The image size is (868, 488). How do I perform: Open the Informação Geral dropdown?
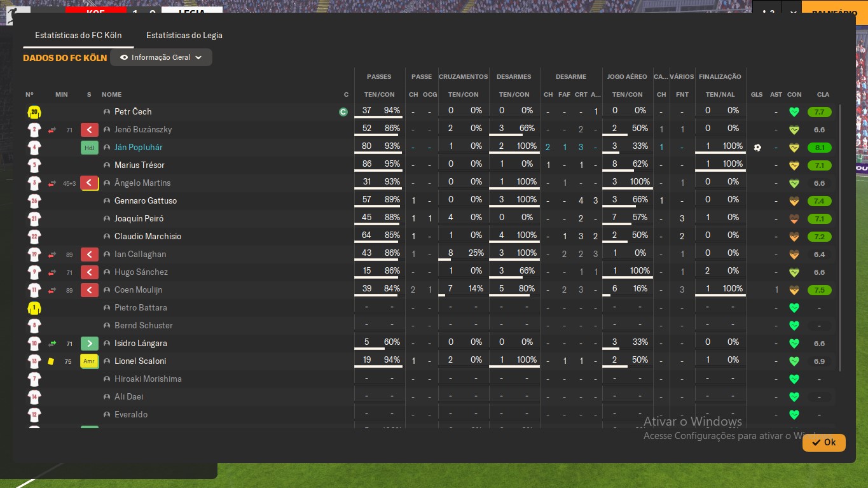pos(161,57)
